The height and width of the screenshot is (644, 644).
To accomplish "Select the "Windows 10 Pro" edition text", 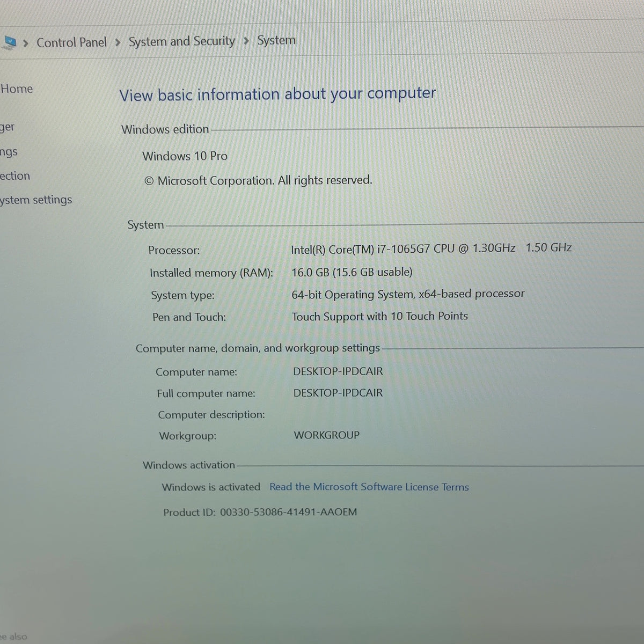I will 185,156.
